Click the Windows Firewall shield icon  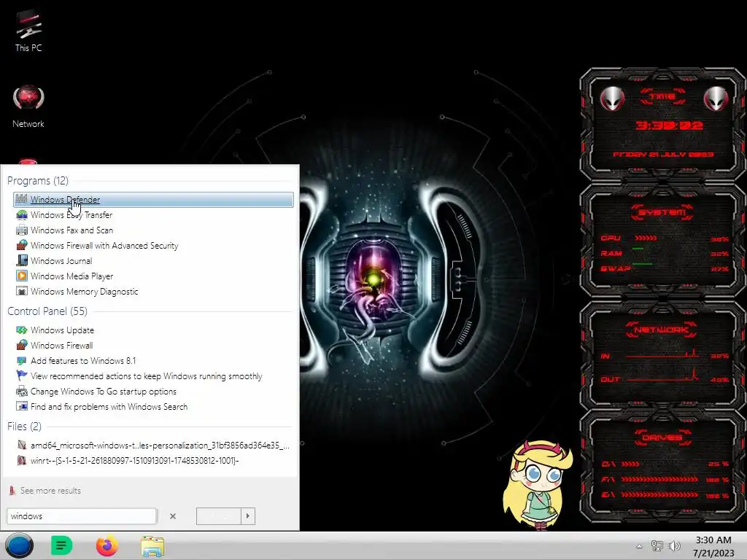click(x=21, y=345)
